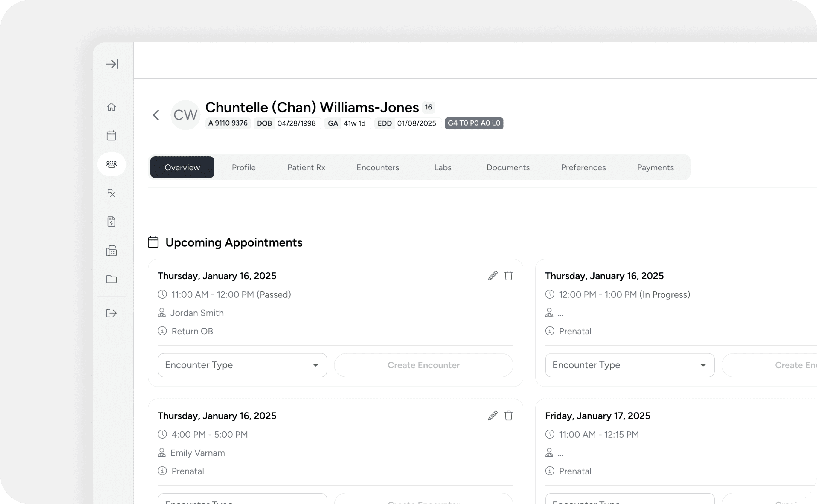This screenshot has height=504, width=817.
Task: Open the folder sidebar icon
Action: 111,279
